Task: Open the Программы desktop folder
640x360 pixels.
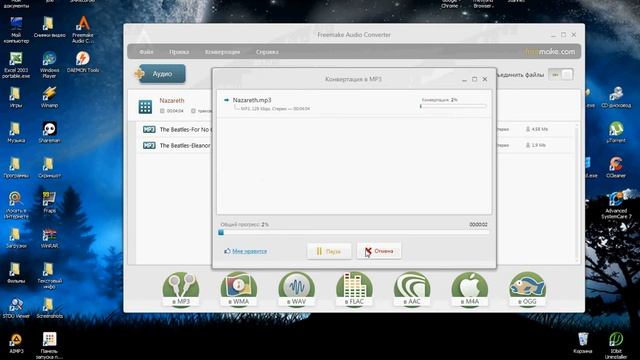Action: click(16, 167)
